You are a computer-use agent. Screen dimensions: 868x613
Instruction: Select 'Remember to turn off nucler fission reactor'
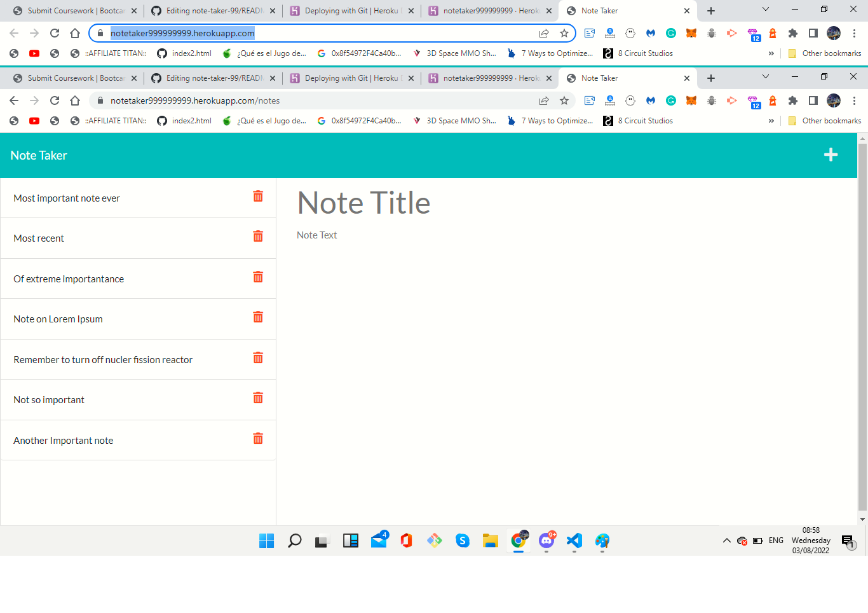click(x=103, y=360)
